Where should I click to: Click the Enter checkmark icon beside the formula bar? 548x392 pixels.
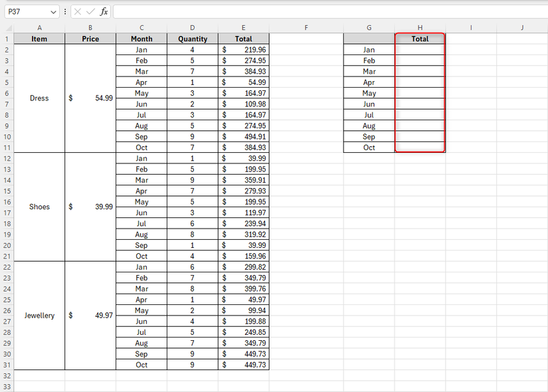(90, 11)
